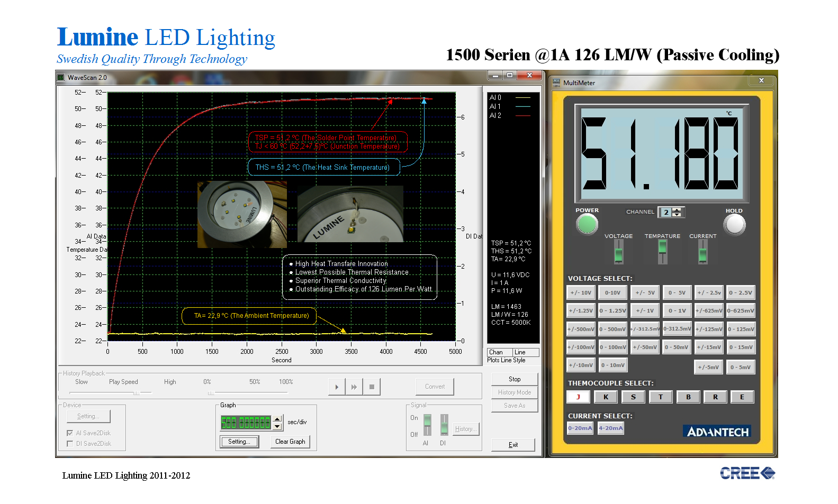Decrease sec/div with the down spinner arrow

coord(277,426)
